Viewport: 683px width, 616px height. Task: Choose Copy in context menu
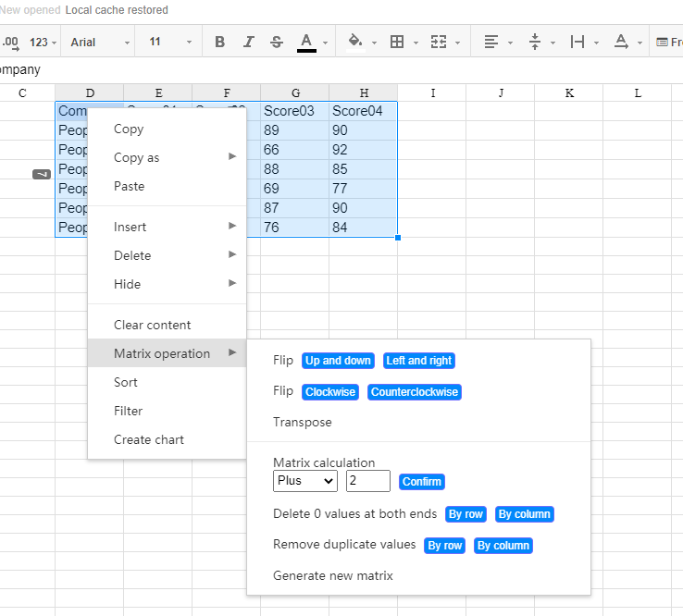coord(167,129)
